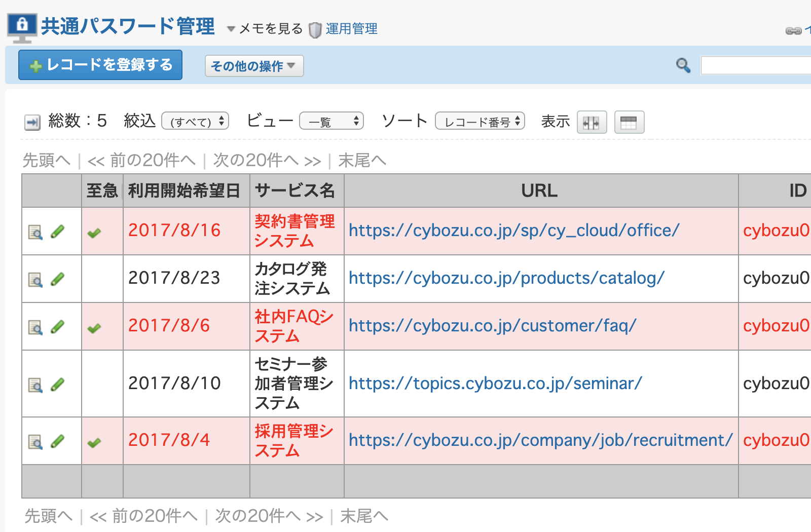The width and height of the screenshot is (811, 532).
Task: View details of セミナー参加者管理システム record
Action: coord(35,385)
